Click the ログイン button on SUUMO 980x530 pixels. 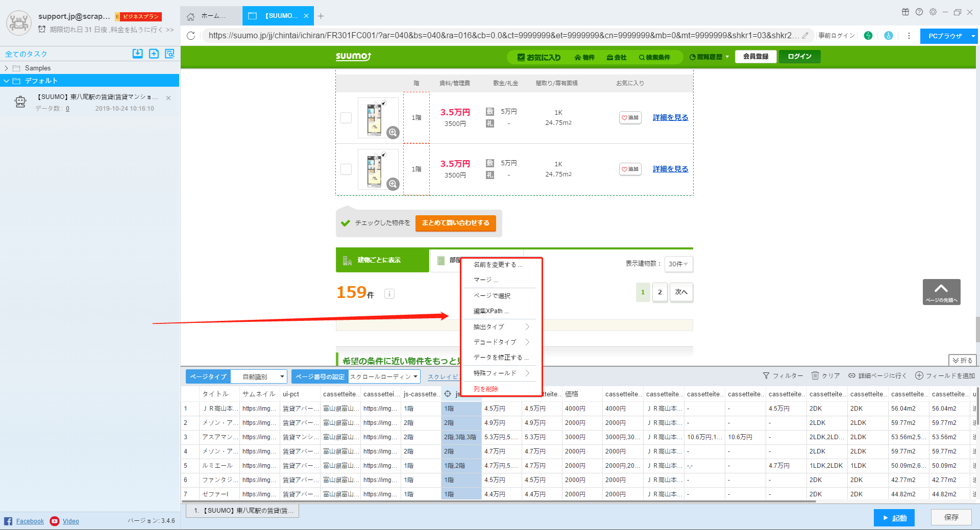pos(799,57)
